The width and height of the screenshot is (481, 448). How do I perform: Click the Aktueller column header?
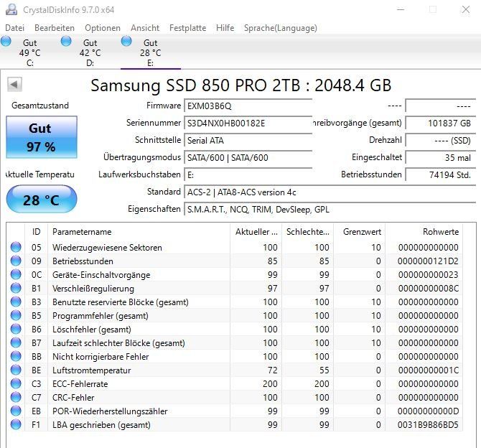[256, 232]
